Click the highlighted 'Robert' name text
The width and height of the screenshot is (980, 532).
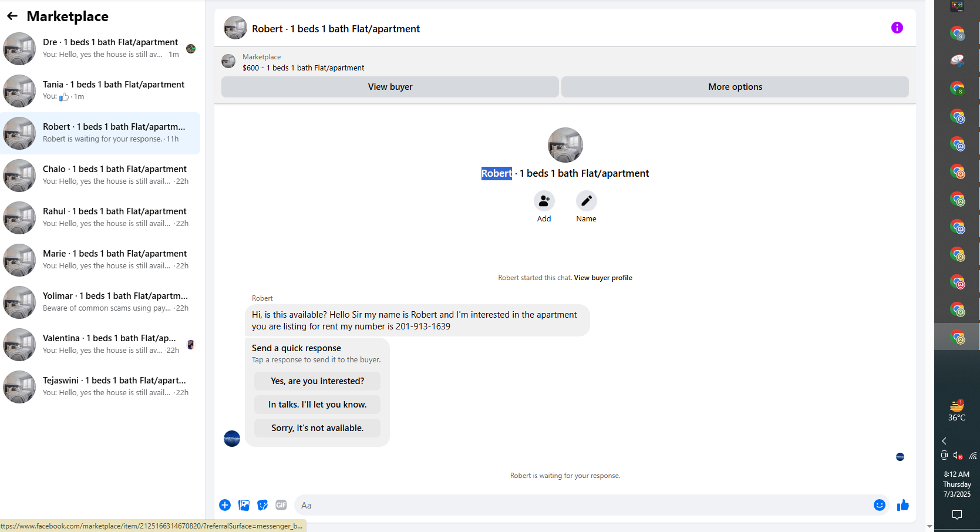(x=497, y=173)
